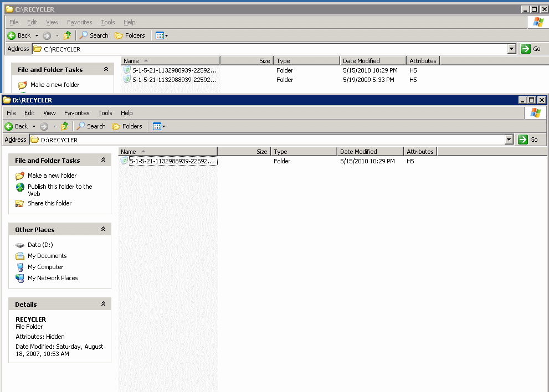Screen dimensions: 549x392
Task: Collapse the File and Folder Tasks panel
Action: click(102, 160)
